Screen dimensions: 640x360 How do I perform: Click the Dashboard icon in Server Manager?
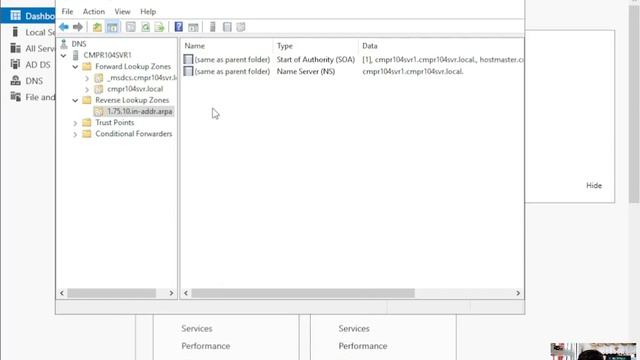(x=16, y=16)
